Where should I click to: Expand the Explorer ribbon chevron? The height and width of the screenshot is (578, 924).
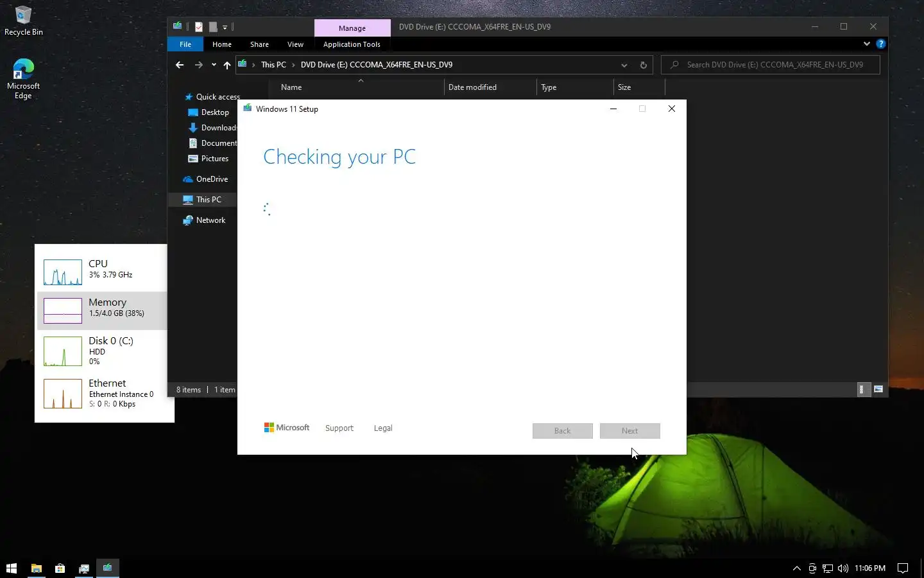(x=866, y=44)
